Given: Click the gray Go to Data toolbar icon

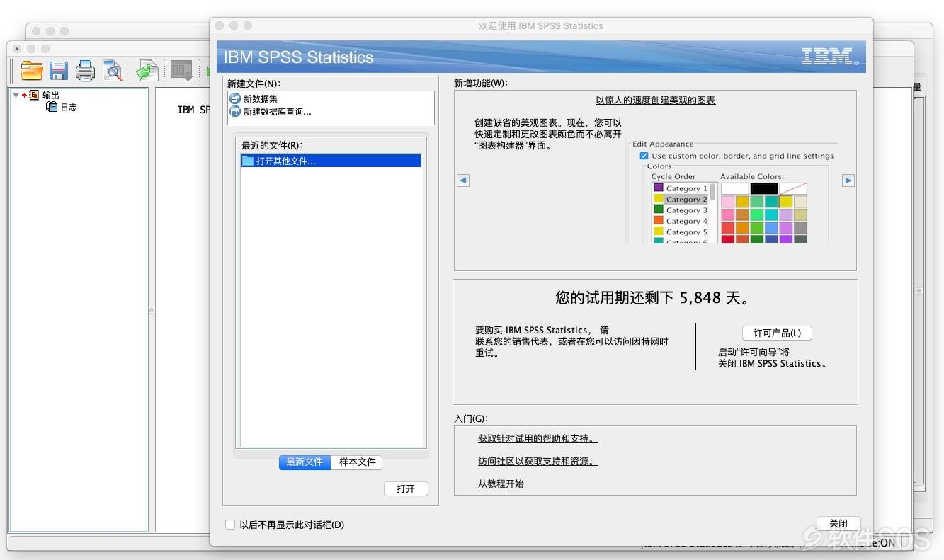Looking at the screenshot, I should pyautogui.click(x=182, y=71).
